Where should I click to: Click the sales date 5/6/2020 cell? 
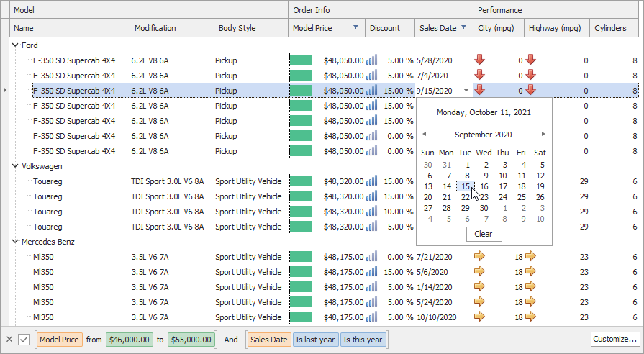[444, 272]
